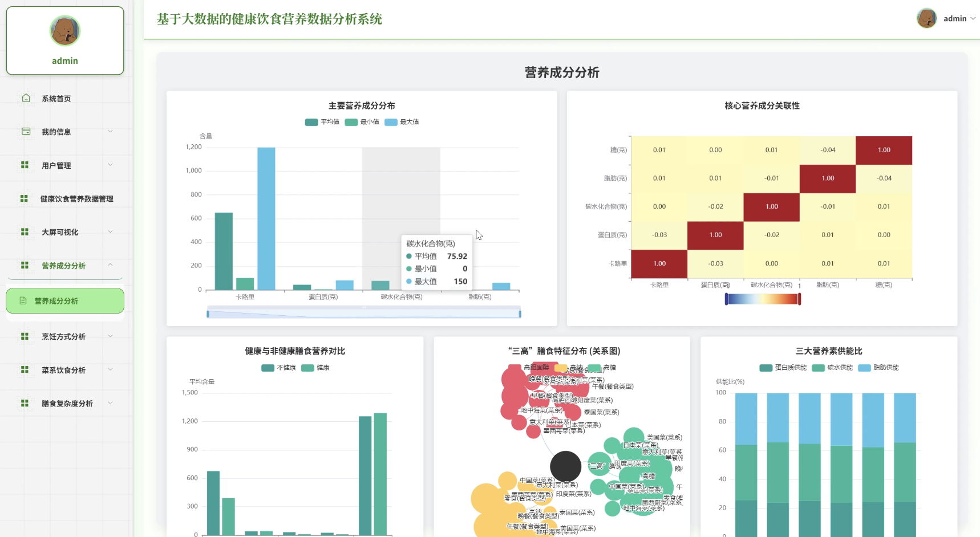The height and width of the screenshot is (537, 980).
Task: Click the right handle of the bar chart zoom slider
Action: tap(520, 314)
